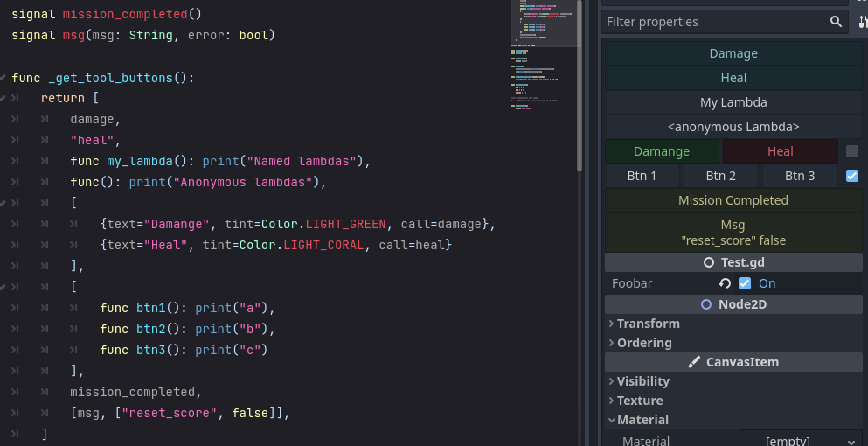Open the Material [empty] dropdown
The image size is (868, 446).
click(800, 441)
